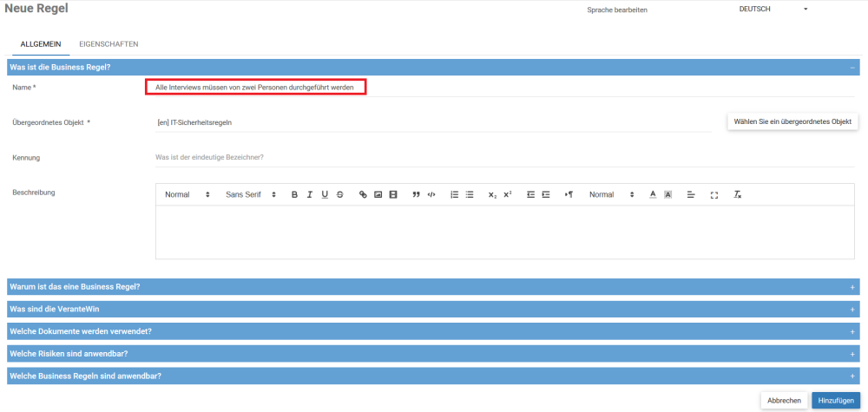Switch to the ALLGEMEIN tab
The height and width of the screenshot is (412, 868).
(x=41, y=44)
